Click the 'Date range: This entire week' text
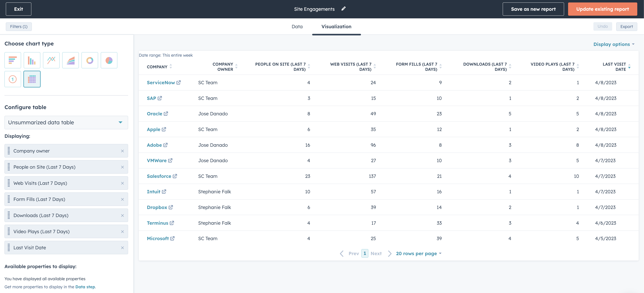 click(x=166, y=55)
